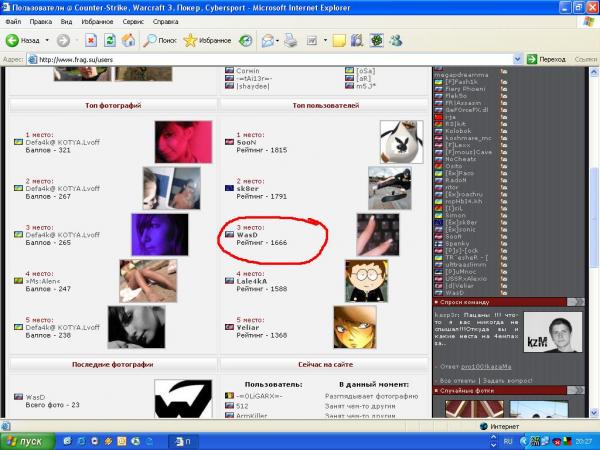600x450 pixels.
Task: Collapse the Случайные фотки panel toggle
Action: (576, 390)
